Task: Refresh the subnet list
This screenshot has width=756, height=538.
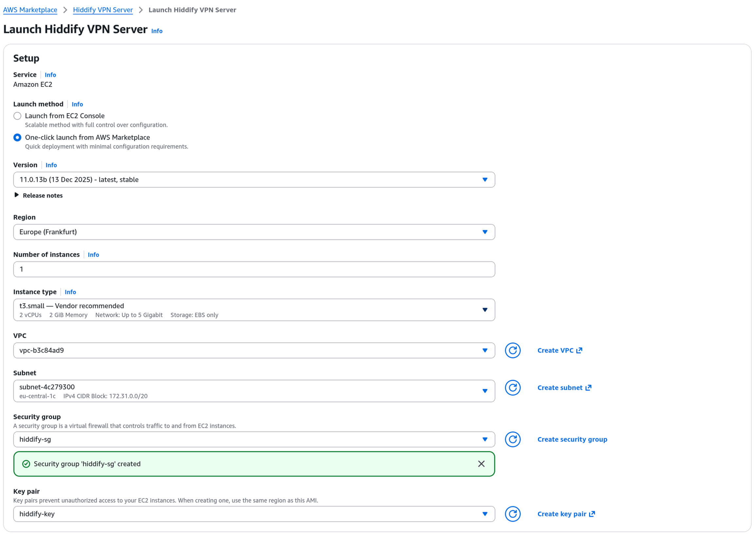Action: click(513, 388)
